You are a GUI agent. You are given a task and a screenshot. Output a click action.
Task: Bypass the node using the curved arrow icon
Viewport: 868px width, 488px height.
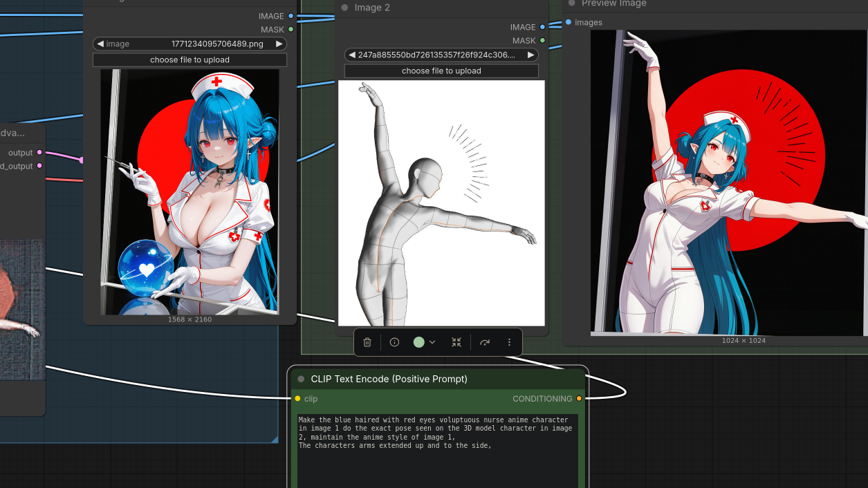click(x=485, y=342)
